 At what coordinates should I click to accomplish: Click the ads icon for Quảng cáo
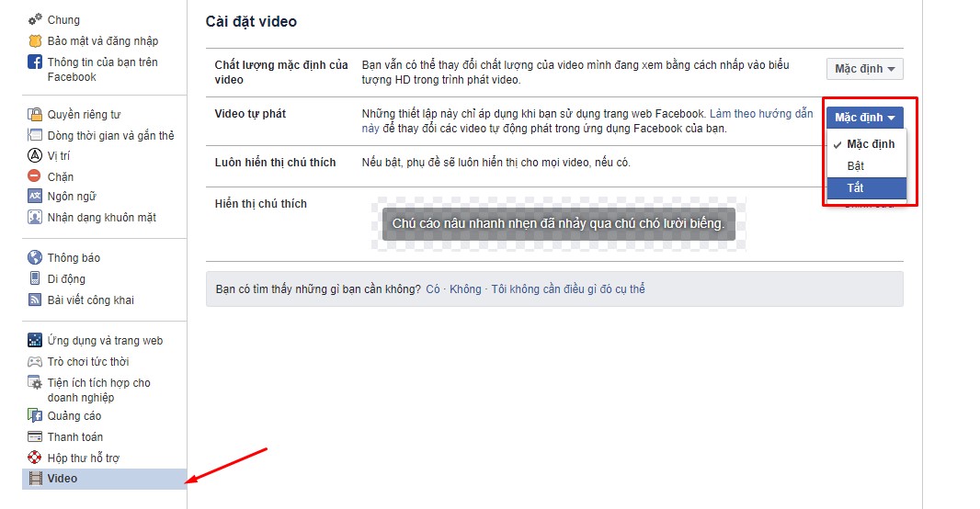(x=35, y=415)
